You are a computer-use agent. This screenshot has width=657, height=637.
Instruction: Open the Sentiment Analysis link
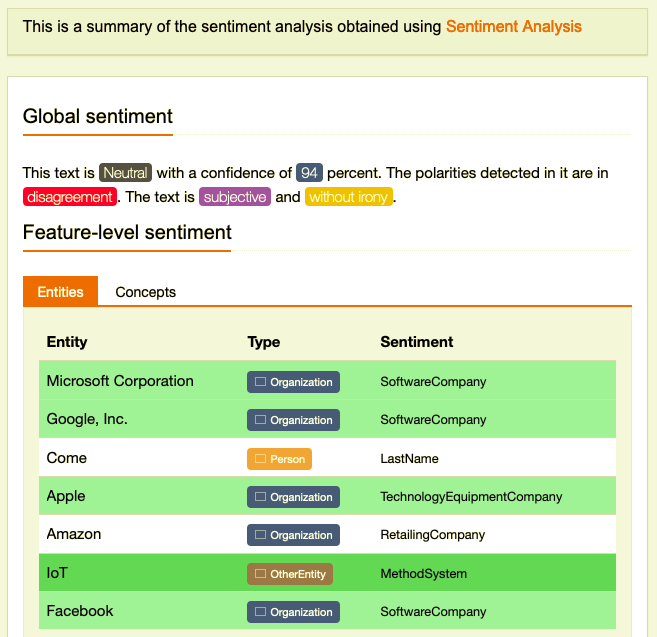[513, 26]
